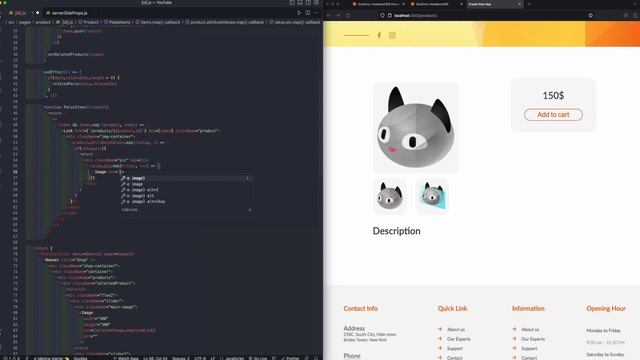Screen dimensions: 640x360
Task: Switch to the first browser tab
Action: click(x=378, y=4)
